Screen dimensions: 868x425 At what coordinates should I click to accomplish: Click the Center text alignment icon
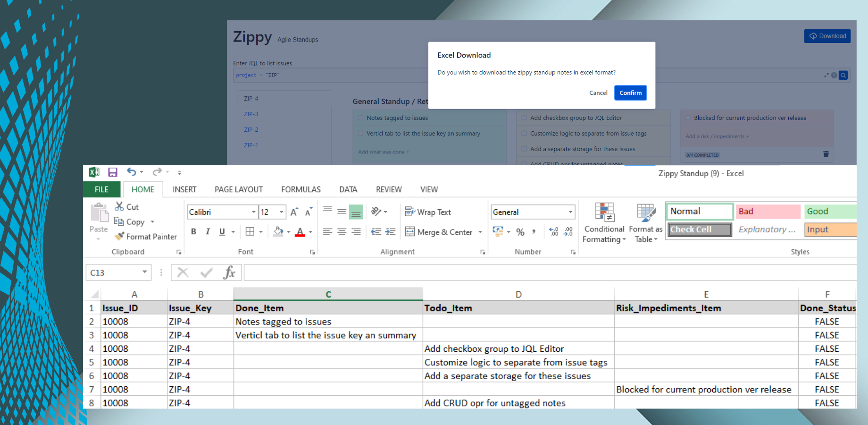click(342, 231)
